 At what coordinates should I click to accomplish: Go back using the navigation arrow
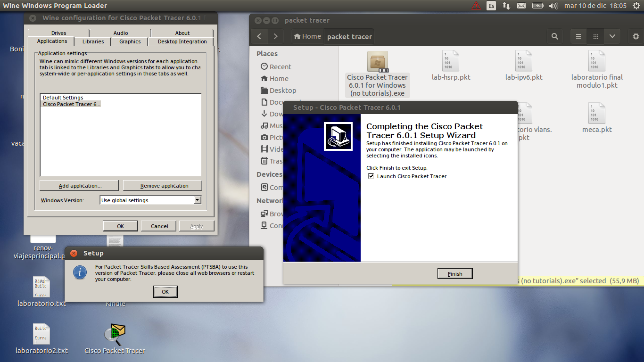pyautogui.click(x=259, y=36)
